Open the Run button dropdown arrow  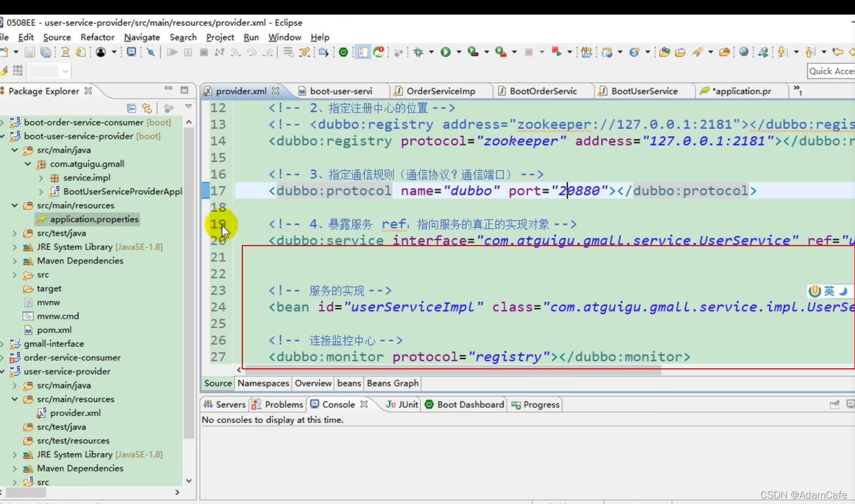(x=459, y=52)
